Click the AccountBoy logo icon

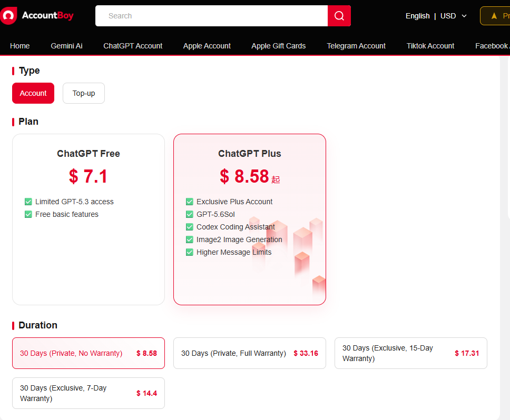(8, 16)
